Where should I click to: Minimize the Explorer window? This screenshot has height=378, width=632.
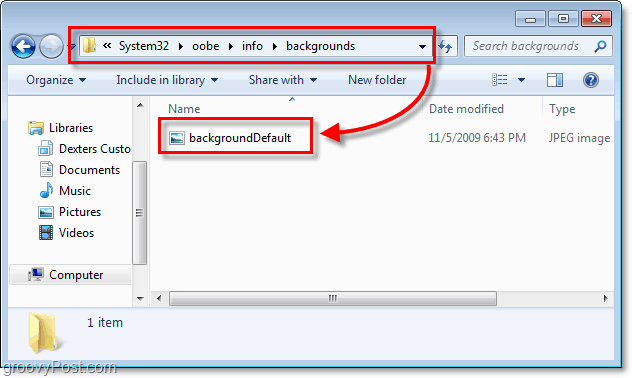(x=530, y=19)
